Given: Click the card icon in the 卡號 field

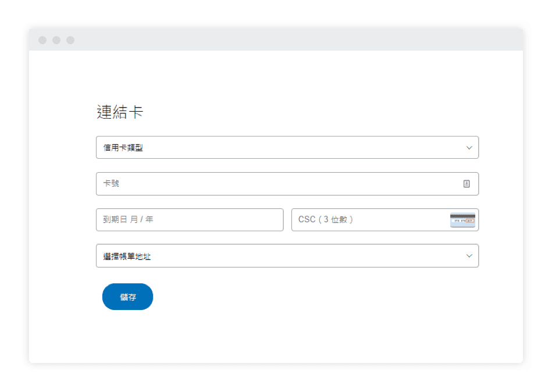Looking at the screenshot, I should tap(466, 184).
